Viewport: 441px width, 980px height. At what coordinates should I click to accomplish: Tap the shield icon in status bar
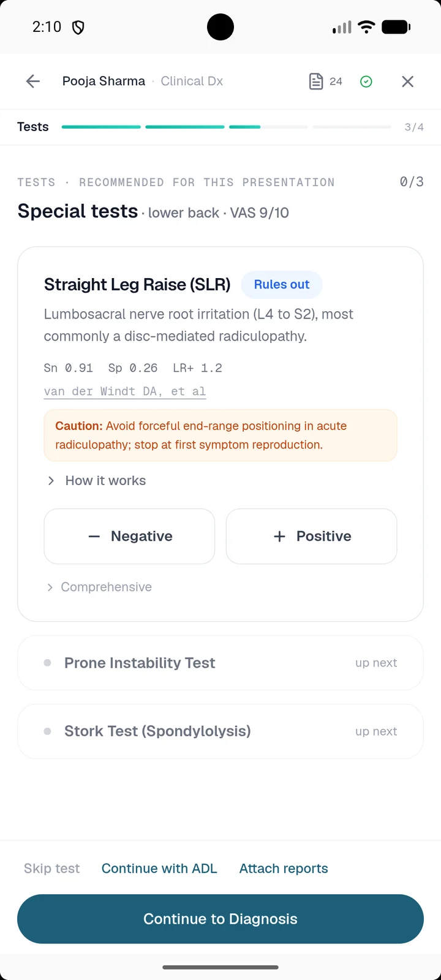[x=78, y=27]
